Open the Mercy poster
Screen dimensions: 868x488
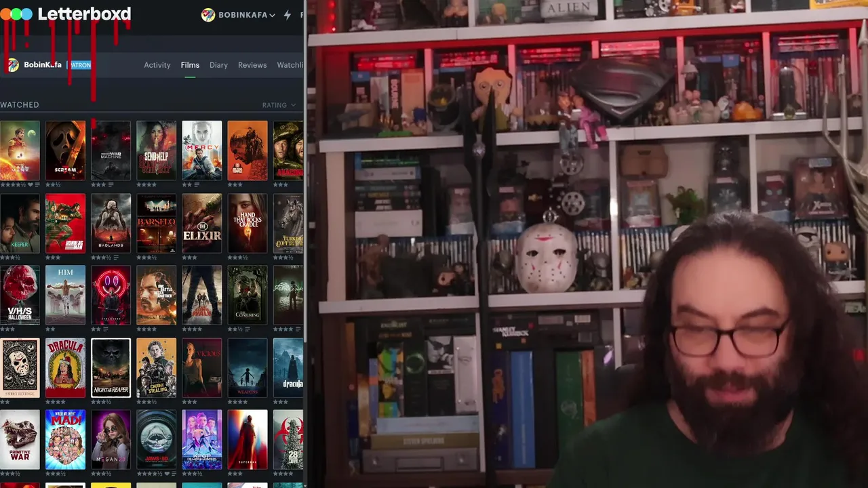pyautogui.click(x=202, y=150)
